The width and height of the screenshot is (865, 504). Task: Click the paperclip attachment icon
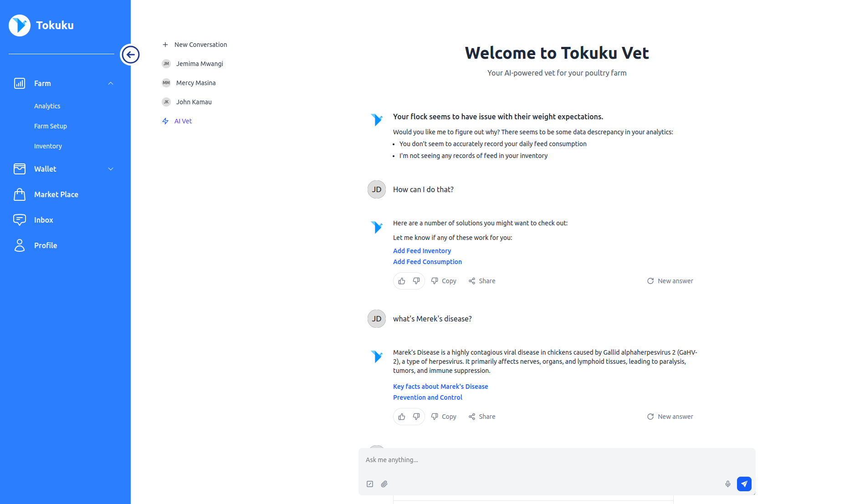pyautogui.click(x=384, y=484)
